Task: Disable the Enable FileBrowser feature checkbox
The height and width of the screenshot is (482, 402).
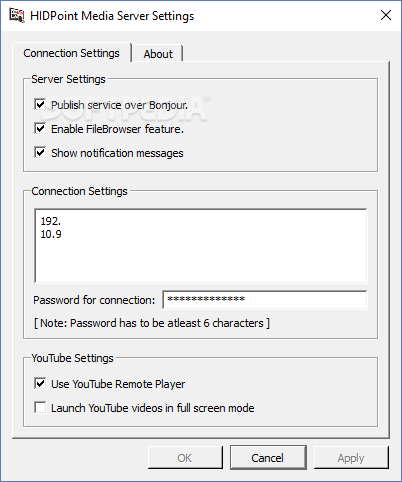Action: pyautogui.click(x=40, y=129)
